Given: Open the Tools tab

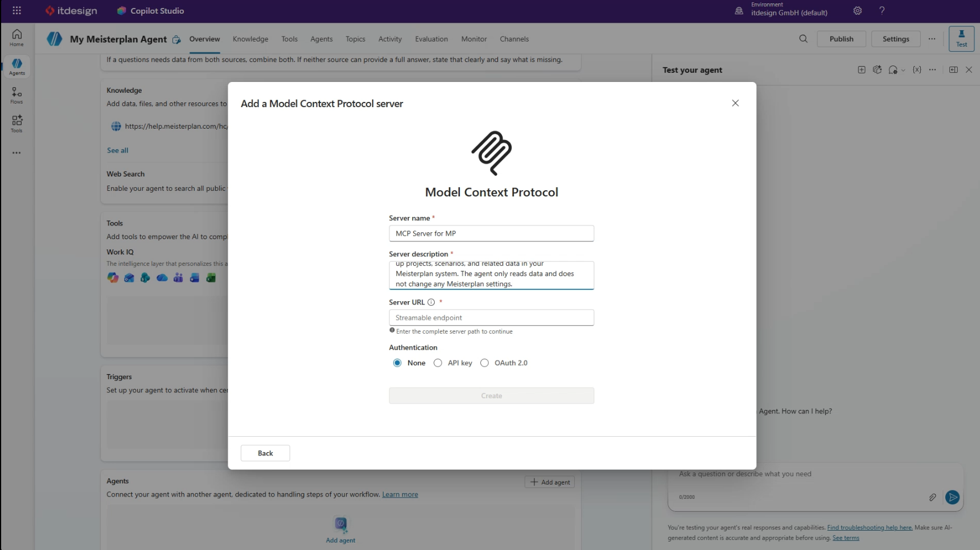Looking at the screenshot, I should 289,39.
